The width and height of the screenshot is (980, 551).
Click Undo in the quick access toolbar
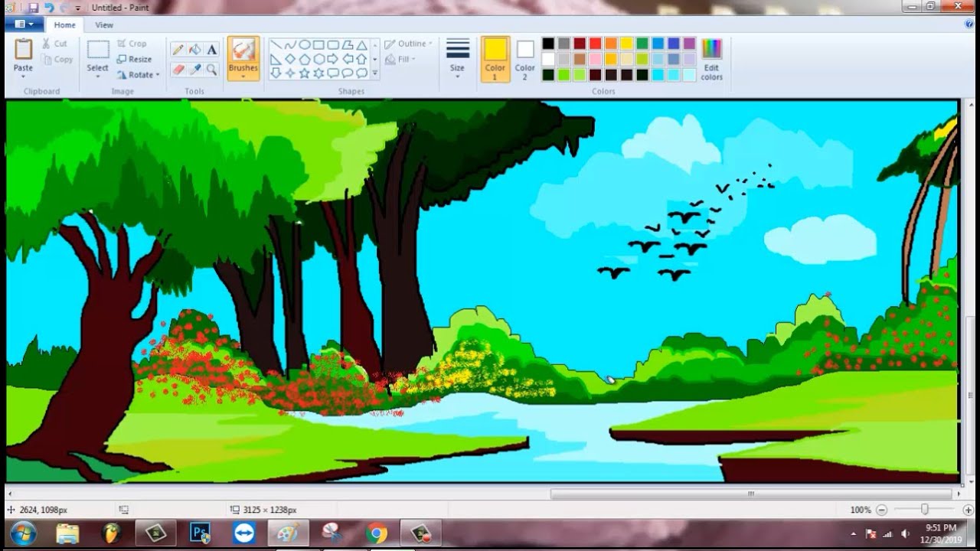[49, 7]
